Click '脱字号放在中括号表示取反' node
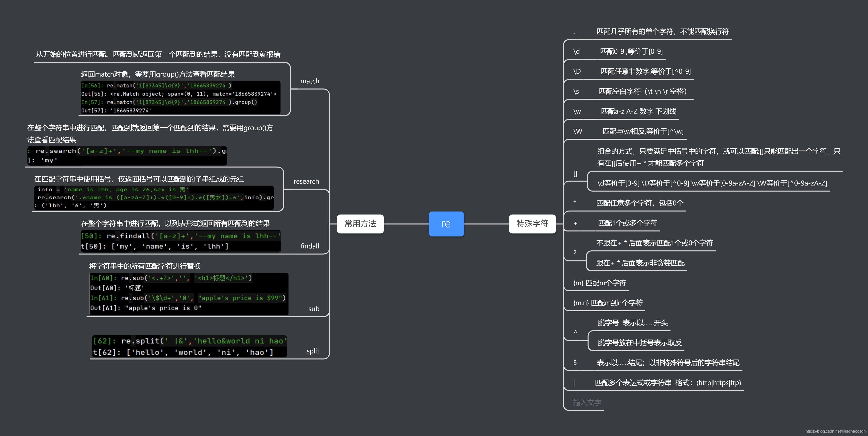 point(640,343)
